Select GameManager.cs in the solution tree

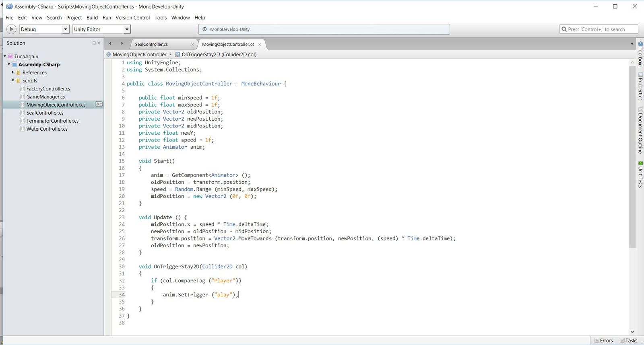click(x=45, y=97)
